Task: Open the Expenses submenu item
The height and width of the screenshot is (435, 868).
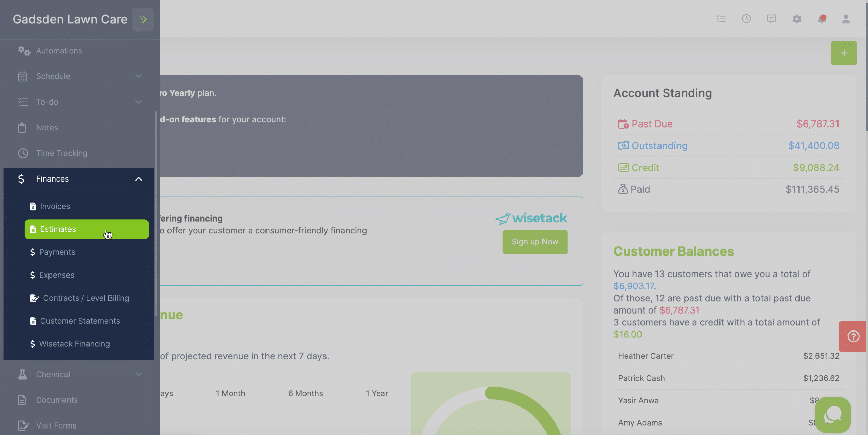Action: [x=87, y=275]
